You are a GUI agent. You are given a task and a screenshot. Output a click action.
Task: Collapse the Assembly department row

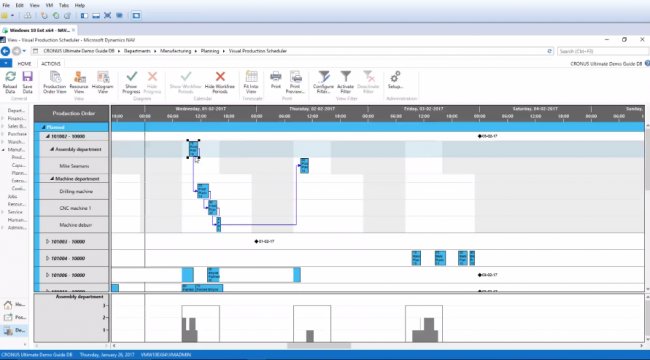(52, 149)
